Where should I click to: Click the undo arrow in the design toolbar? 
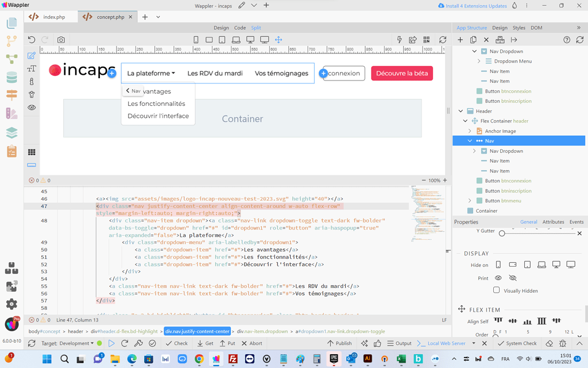[x=32, y=40]
